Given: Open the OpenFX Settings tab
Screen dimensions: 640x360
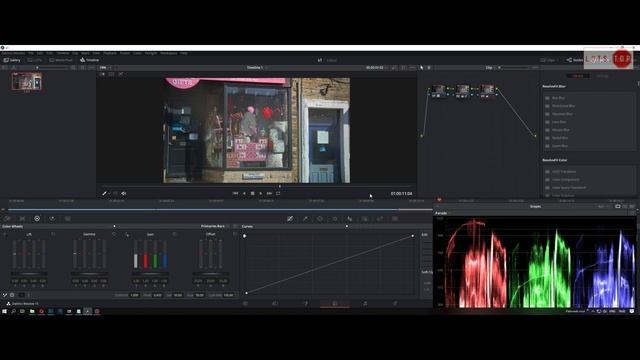Looking at the screenshot, I should pyautogui.click(x=602, y=76).
